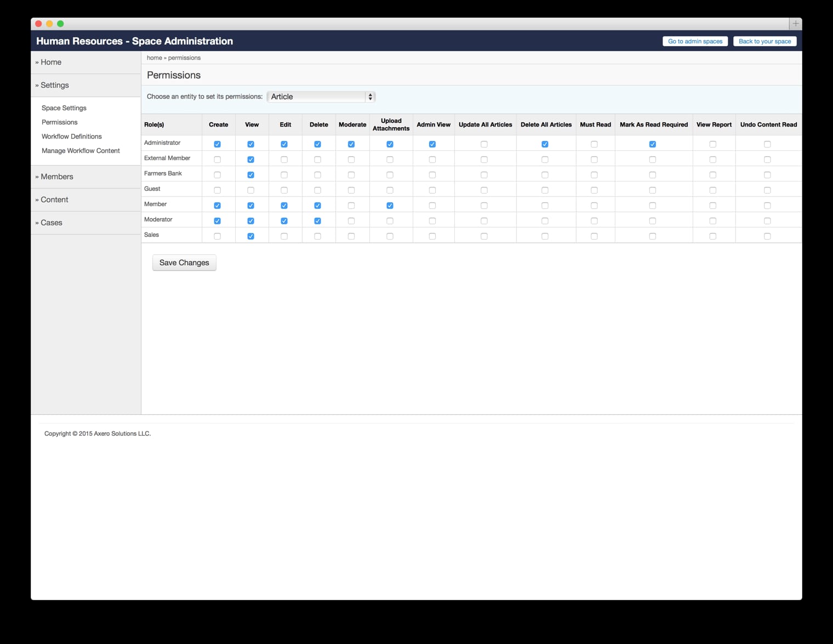Check Must Read for Administrator
Image resolution: width=833 pixels, height=644 pixels.
tap(595, 144)
